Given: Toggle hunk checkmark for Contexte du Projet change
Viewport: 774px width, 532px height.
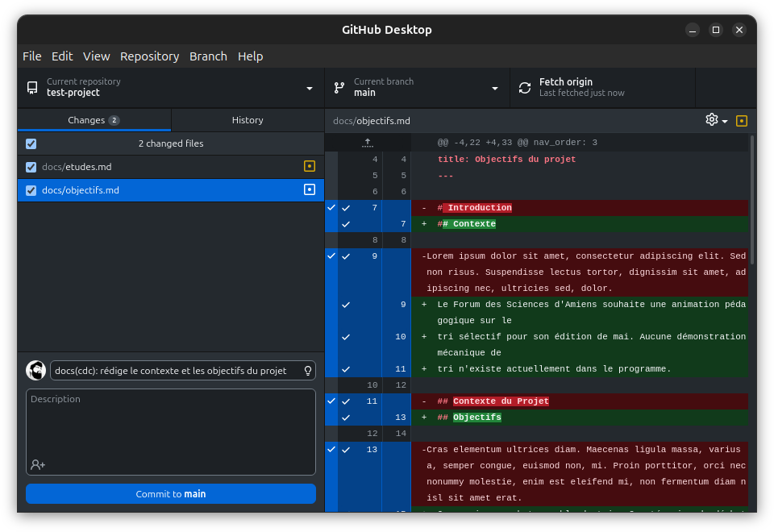Looking at the screenshot, I should [331, 401].
